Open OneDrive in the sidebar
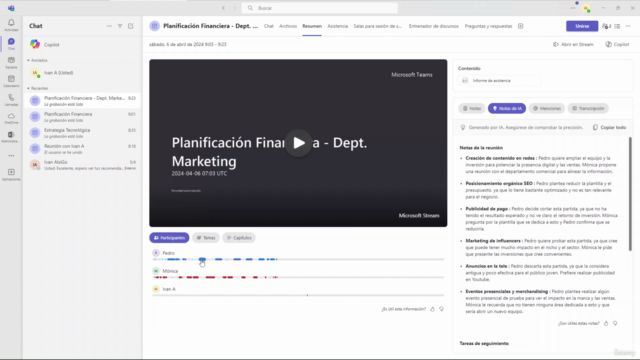The width and height of the screenshot is (640, 360). coord(11,118)
